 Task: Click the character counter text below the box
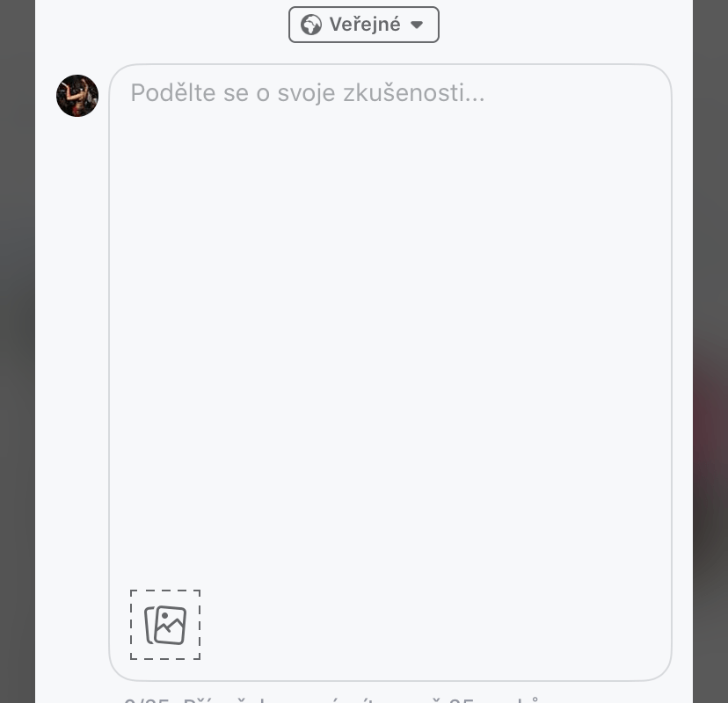(x=332, y=699)
